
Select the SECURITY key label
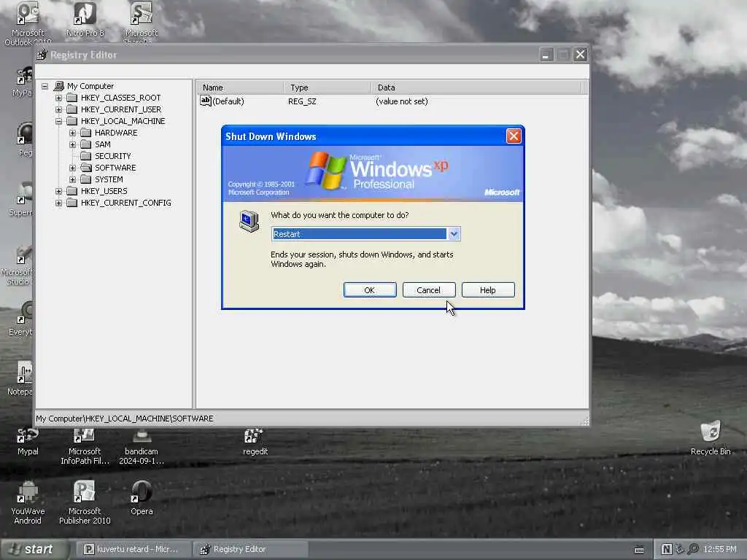[x=113, y=156]
